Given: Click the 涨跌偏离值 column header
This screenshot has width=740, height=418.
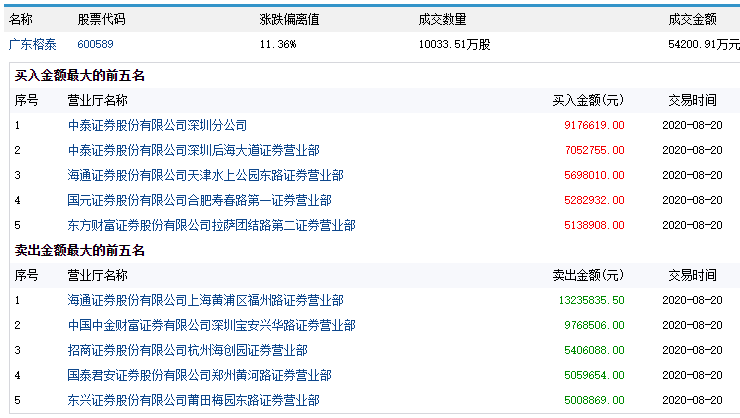Looking at the screenshot, I should pyautogui.click(x=289, y=19).
